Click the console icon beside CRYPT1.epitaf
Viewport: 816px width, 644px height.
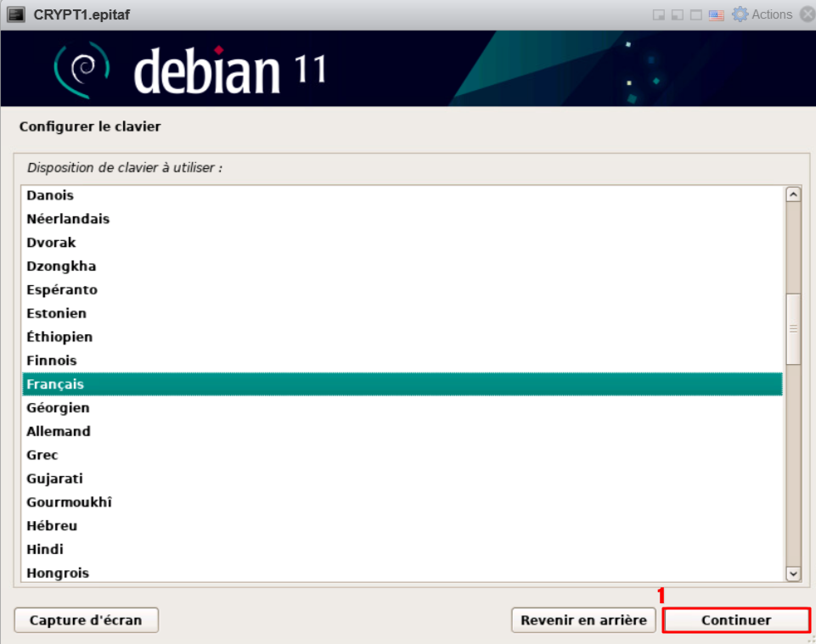click(x=16, y=14)
